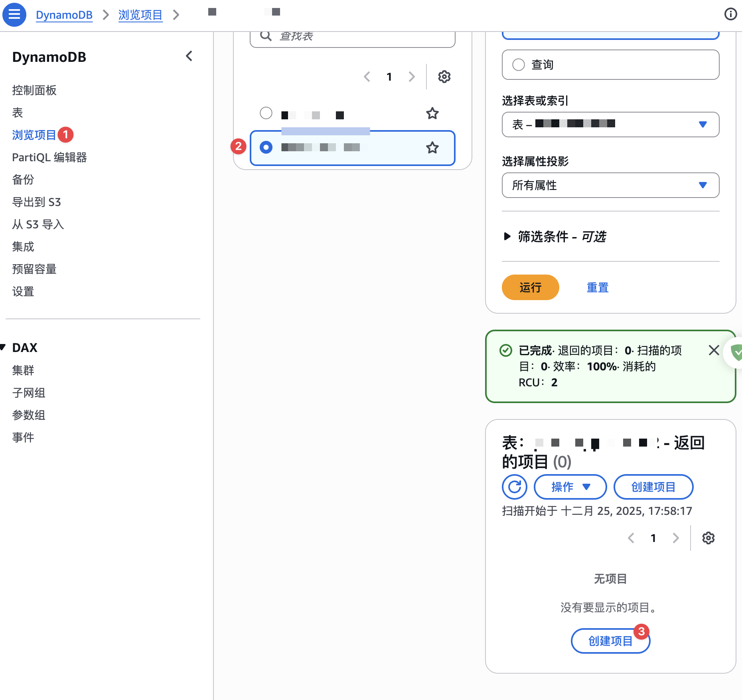Click the 重置 link

tap(597, 287)
